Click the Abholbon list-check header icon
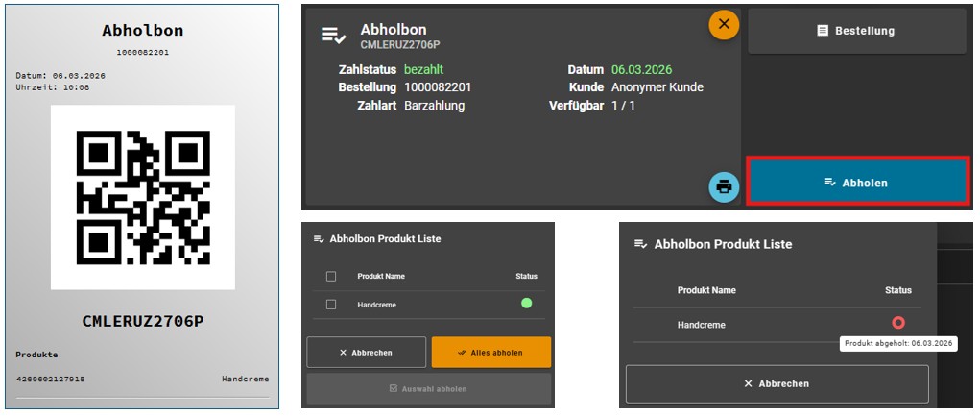 pyautogui.click(x=334, y=35)
